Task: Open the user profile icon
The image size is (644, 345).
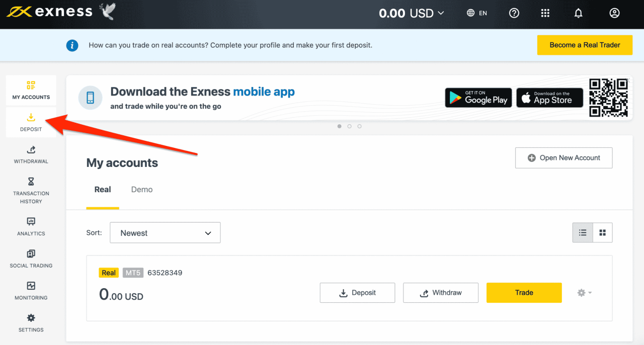Action: tap(614, 14)
